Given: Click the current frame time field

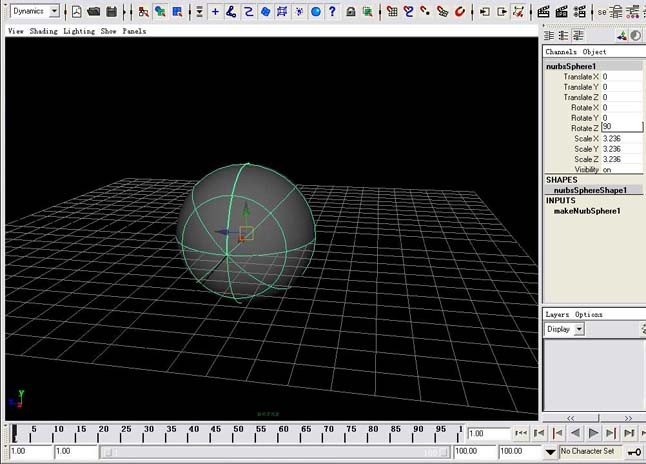Looking at the screenshot, I should coord(489,434).
